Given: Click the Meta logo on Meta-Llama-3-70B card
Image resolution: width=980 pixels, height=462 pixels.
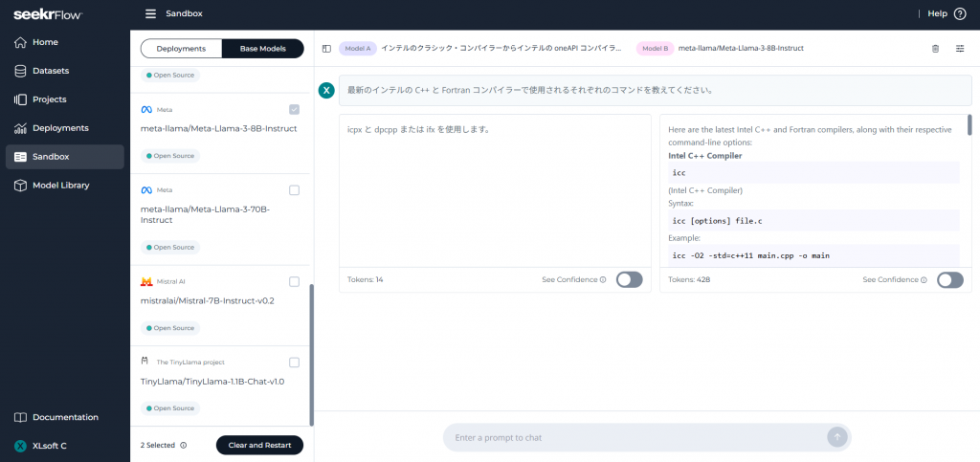Looking at the screenshot, I should (146, 189).
